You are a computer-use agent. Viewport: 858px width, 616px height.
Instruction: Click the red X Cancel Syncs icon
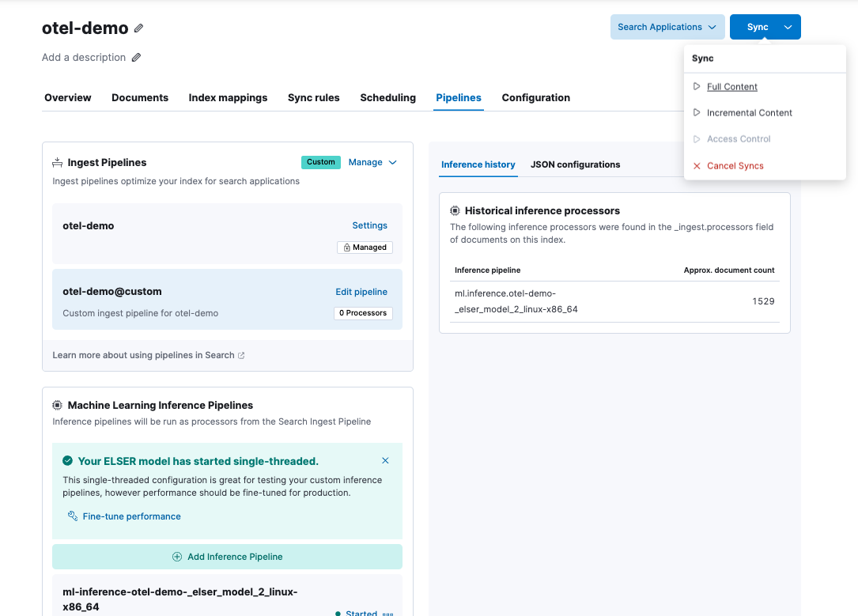coord(697,166)
